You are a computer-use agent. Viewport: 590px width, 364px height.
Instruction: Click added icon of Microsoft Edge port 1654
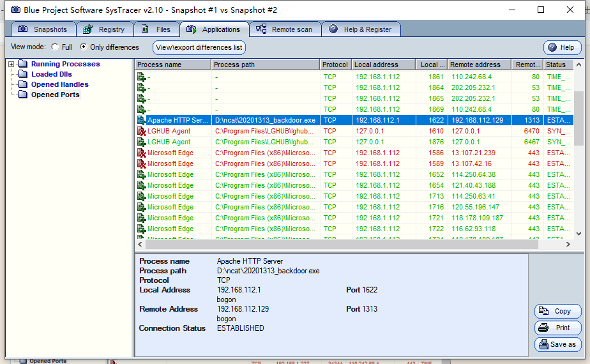(142, 186)
